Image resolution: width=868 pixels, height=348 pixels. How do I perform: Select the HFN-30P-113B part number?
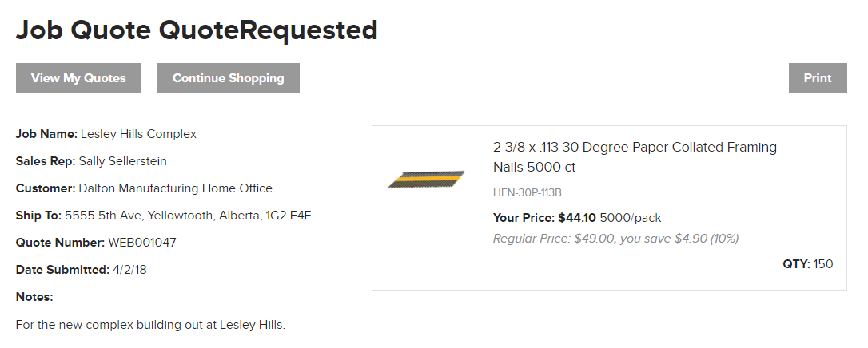527,193
